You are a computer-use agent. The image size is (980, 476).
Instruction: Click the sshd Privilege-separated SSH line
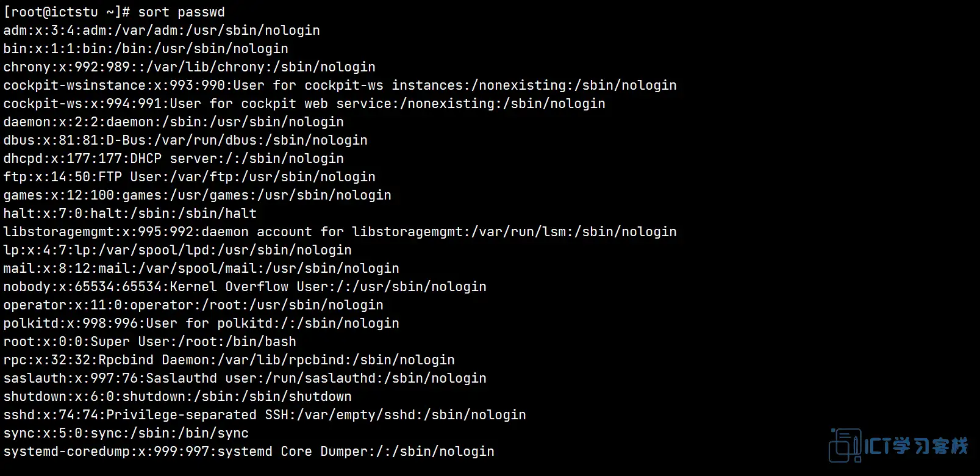(265, 415)
